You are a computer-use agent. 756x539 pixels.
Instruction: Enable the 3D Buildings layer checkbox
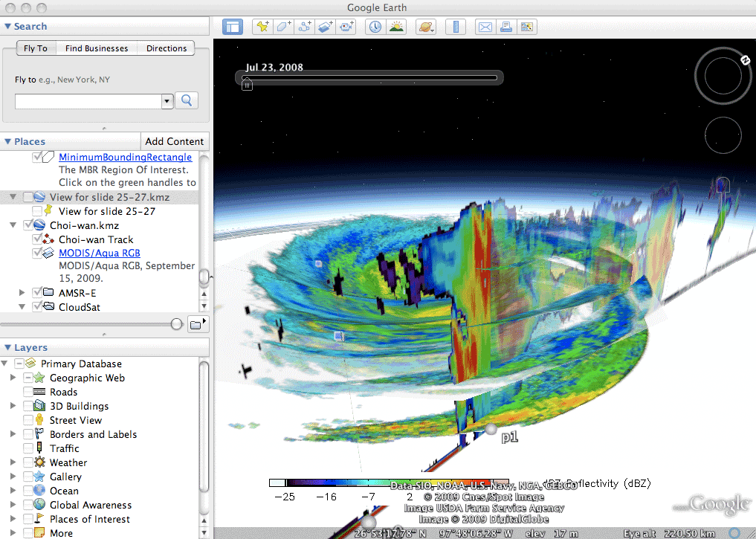[x=28, y=406]
